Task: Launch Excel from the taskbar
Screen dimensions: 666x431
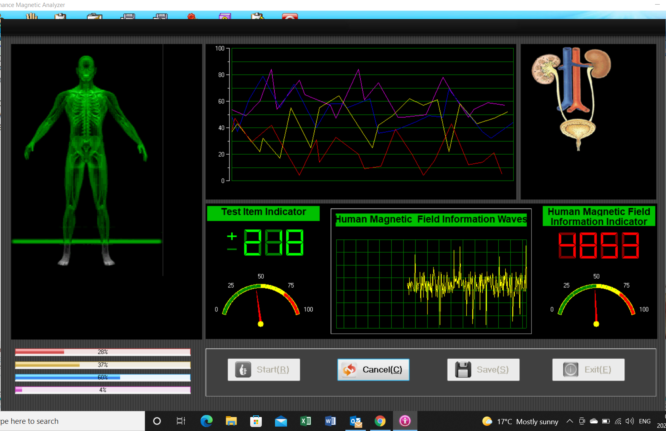Action: pos(306,421)
